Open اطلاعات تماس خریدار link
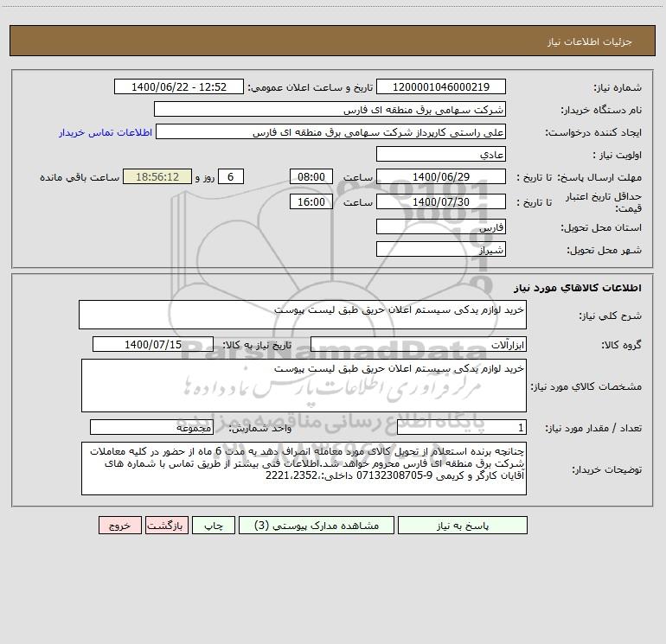 (x=106, y=132)
